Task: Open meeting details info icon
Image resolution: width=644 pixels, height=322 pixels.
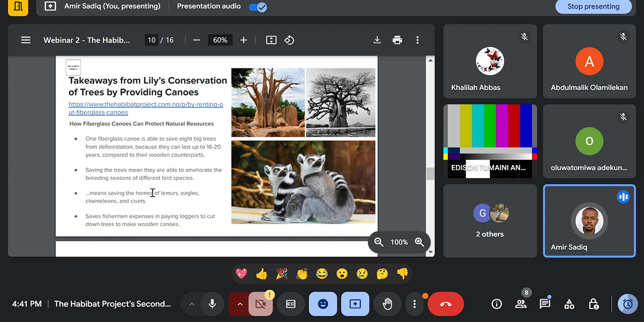Action: (x=496, y=304)
